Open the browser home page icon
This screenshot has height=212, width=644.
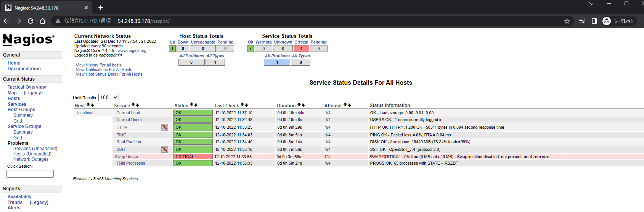[43, 21]
